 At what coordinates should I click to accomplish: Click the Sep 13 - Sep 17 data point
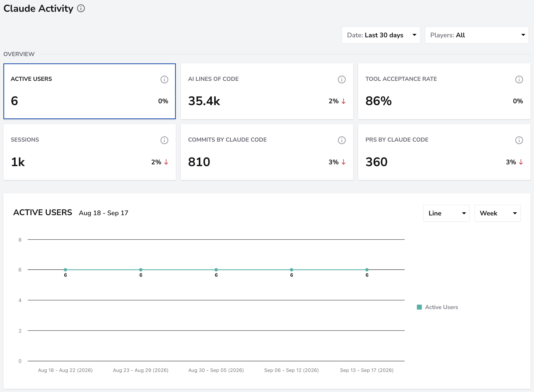pos(367,270)
